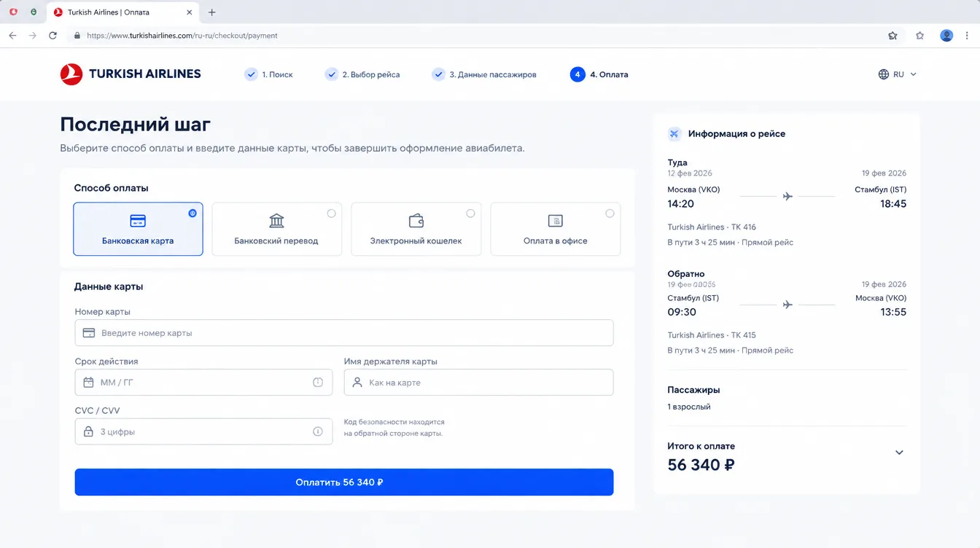This screenshot has height=548, width=980.
Task: Open a new browser tab
Action: (x=212, y=12)
